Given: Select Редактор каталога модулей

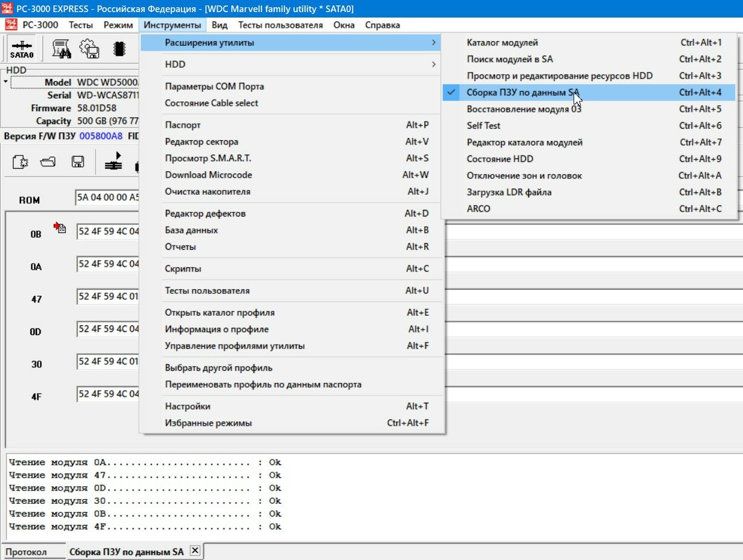Looking at the screenshot, I should (589, 142).
